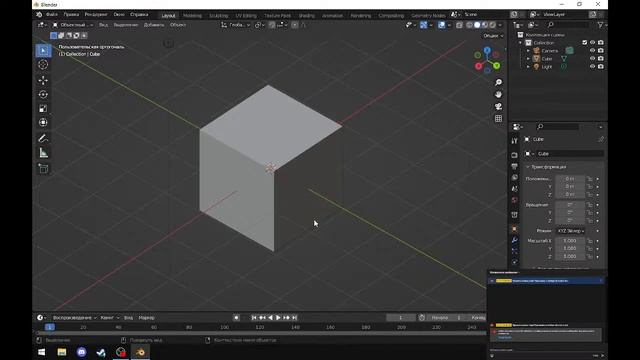This screenshot has height=360, width=640.
Task: Toggle lock for Position X
Action: (589, 179)
